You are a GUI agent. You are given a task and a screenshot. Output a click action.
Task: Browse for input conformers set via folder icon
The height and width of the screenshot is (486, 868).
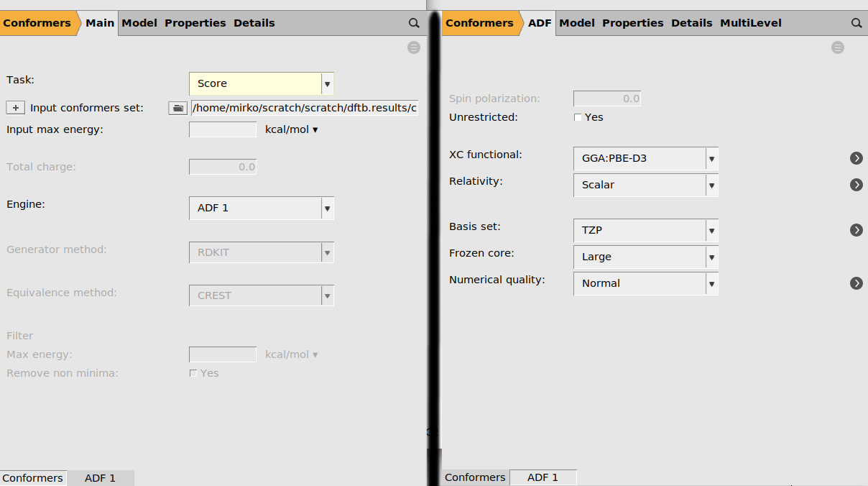(177, 108)
